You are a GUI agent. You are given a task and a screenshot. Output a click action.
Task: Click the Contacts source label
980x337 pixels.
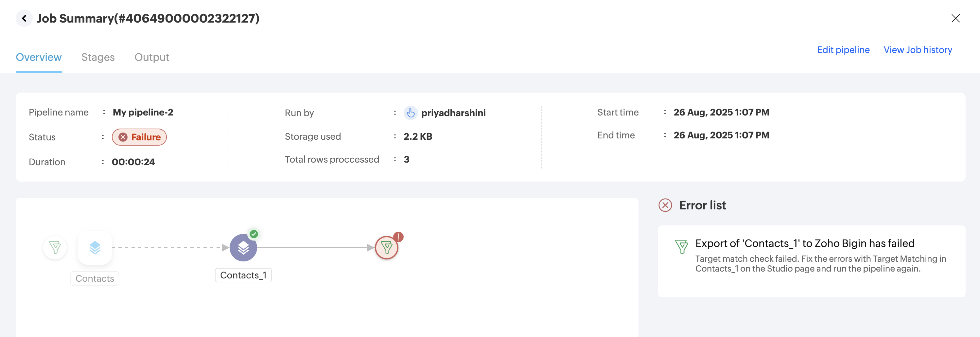[95, 278]
